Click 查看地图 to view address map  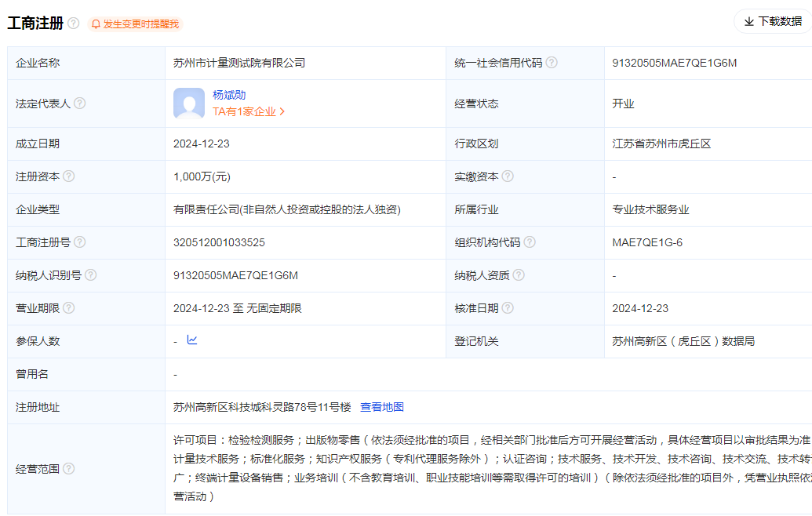coord(382,407)
